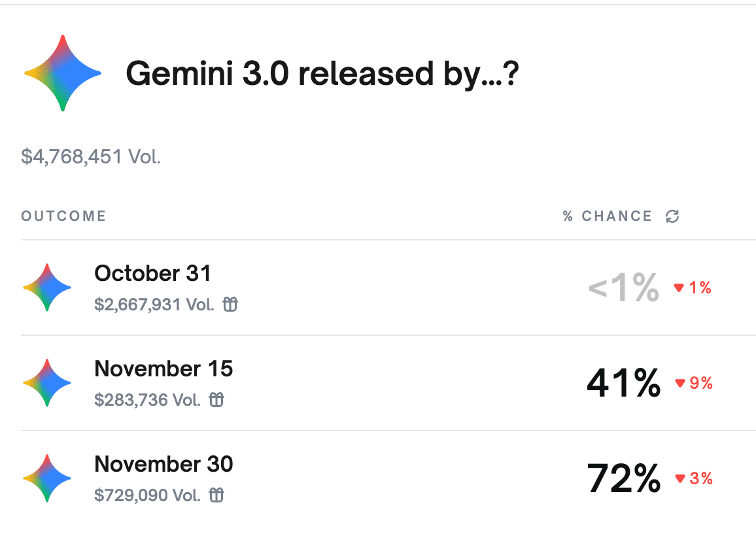The height and width of the screenshot is (541, 756).
Task: Click the 41% chance value
Action: (623, 383)
